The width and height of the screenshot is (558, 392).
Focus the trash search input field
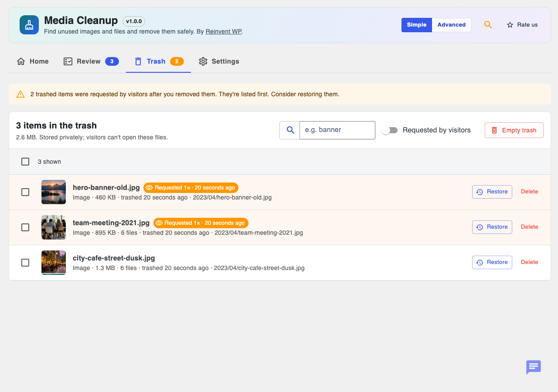click(337, 130)
